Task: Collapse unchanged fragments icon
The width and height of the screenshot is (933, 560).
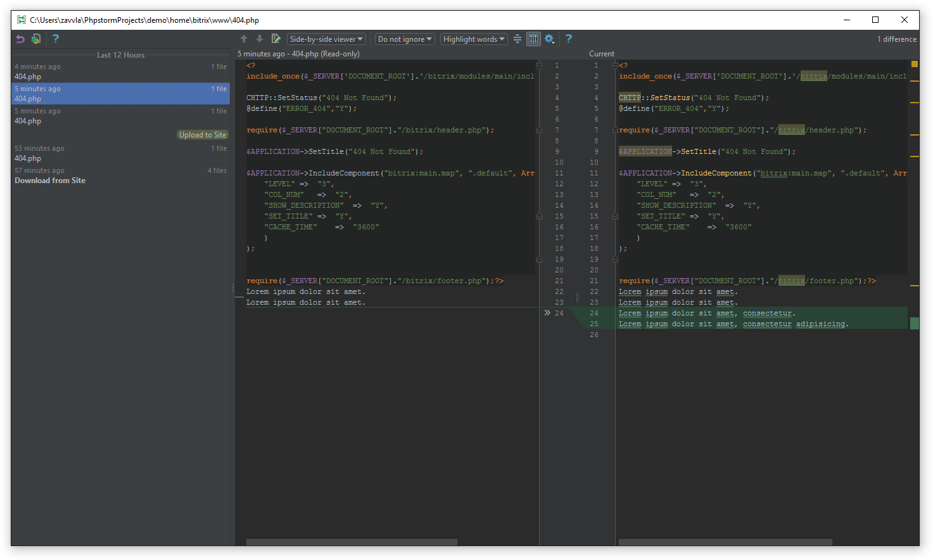Action: point(517,39)
